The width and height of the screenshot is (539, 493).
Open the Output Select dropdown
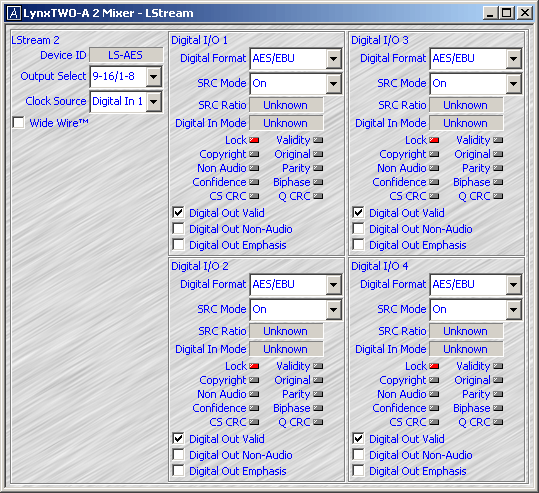pos(154,76)
